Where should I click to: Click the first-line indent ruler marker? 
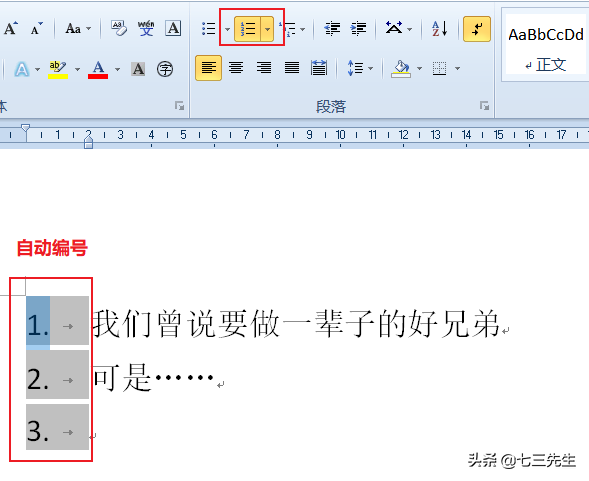click(x=25, y=128)
